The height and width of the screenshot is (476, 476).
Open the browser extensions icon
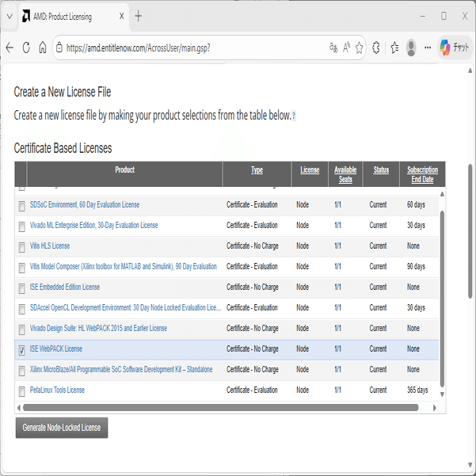[x=376, y=48]
